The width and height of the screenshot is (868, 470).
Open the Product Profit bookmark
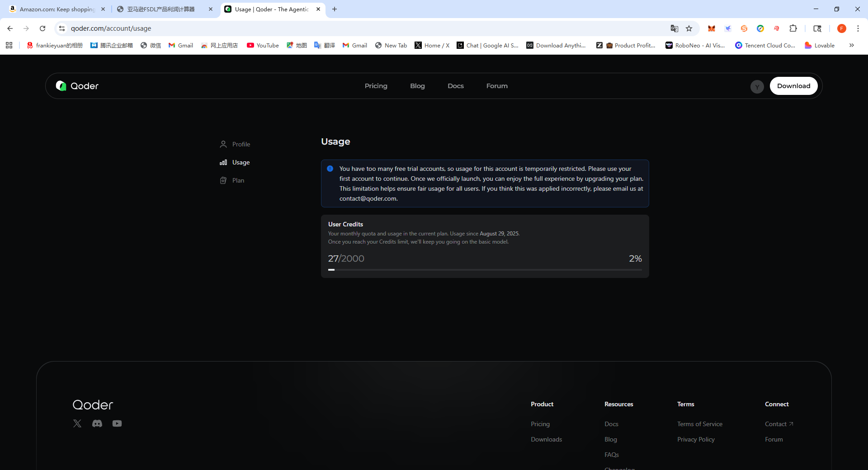tap(626, 45)
